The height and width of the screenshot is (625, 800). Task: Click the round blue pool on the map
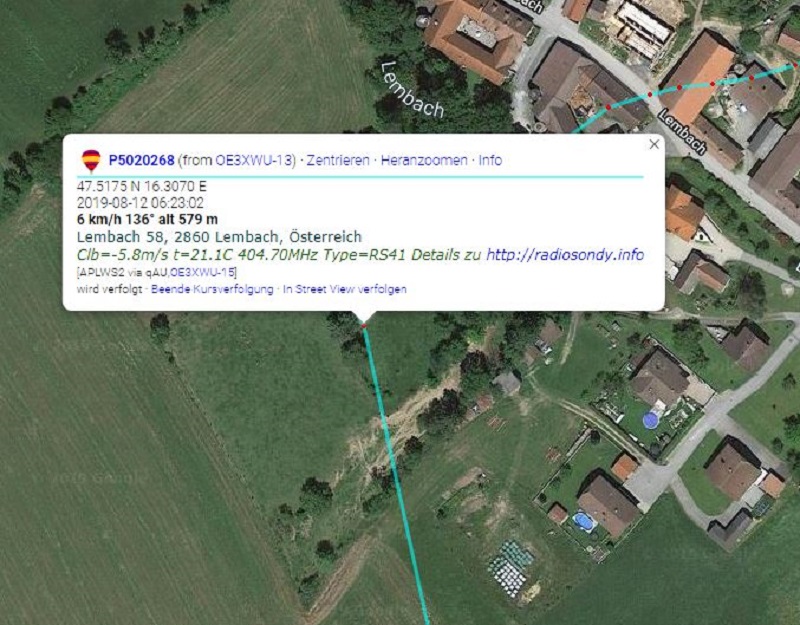click(650, 420)
